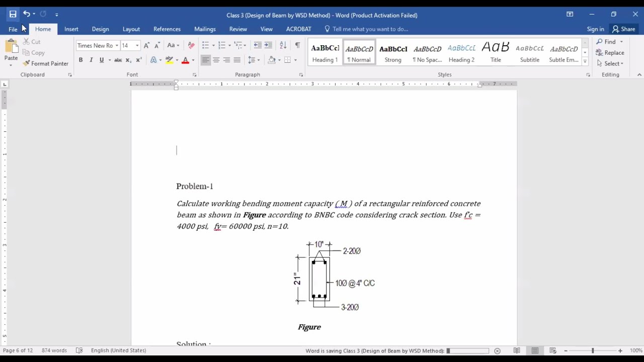Screen dimensions: 644x362
Task: Open the numbering list dropdown
Action: [230, 46]
